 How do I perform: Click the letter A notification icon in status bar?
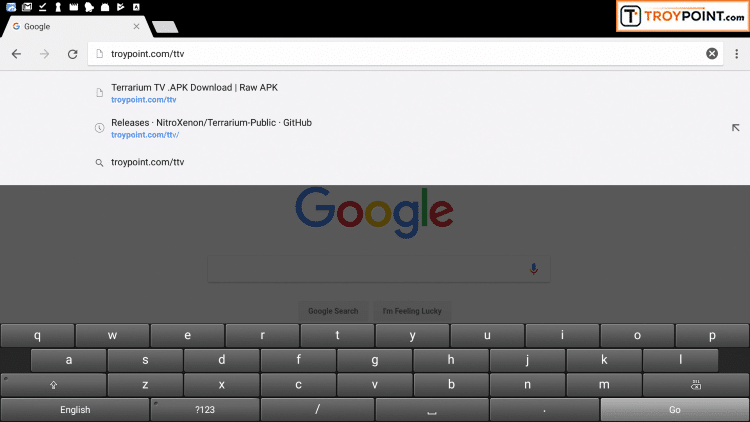136,7
